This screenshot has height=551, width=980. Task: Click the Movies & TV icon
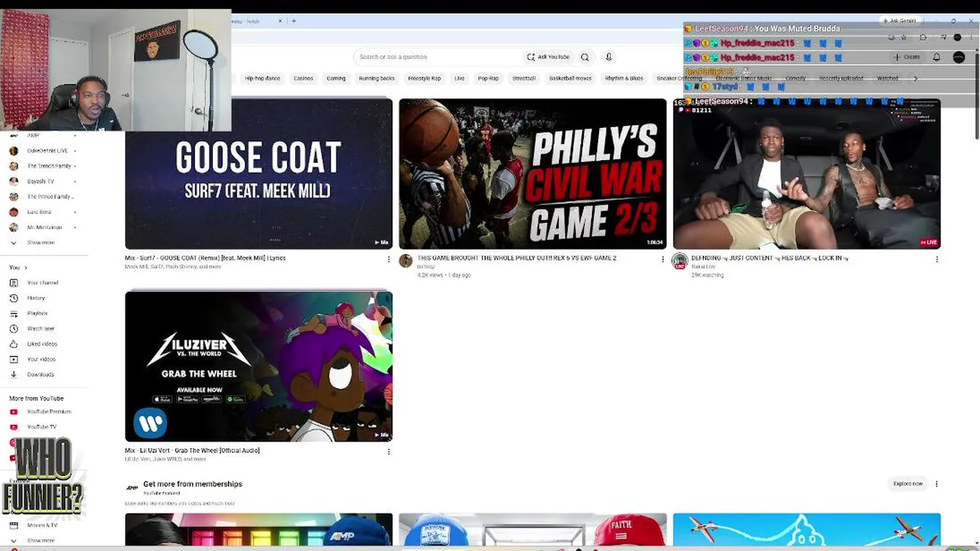click(x=14, y=525)
